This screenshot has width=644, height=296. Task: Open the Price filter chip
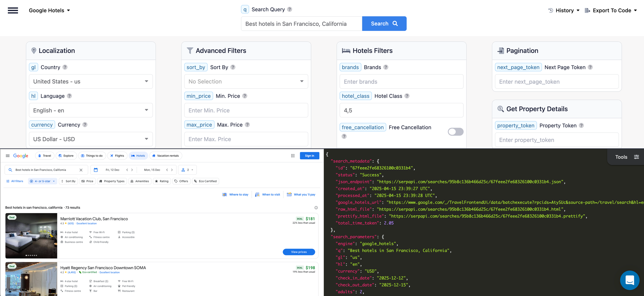point(87,181)
